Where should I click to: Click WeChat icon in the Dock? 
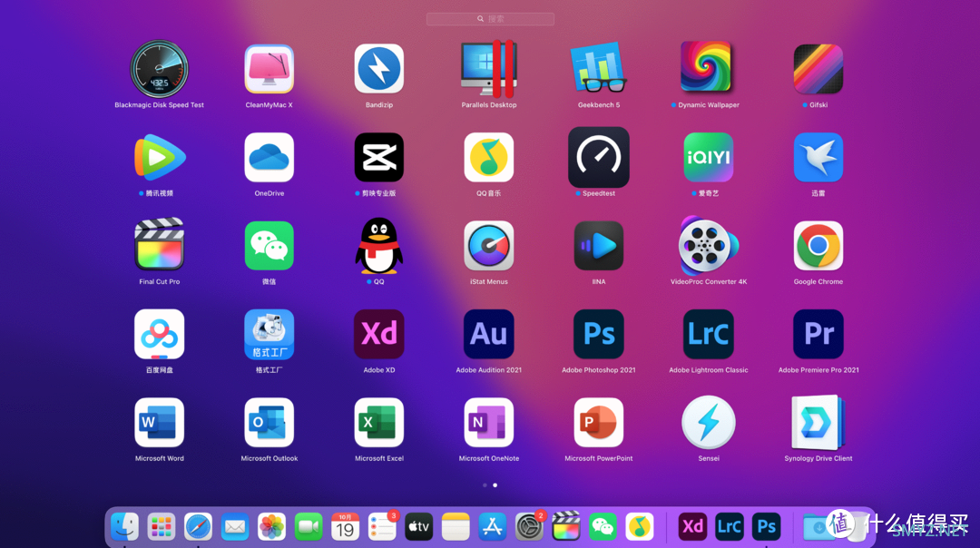click(x=603, y=527)
